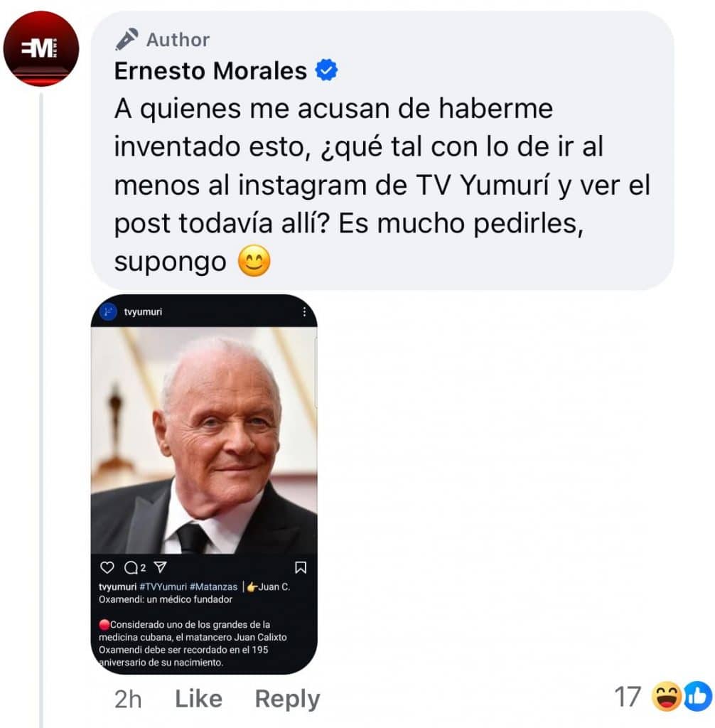Open the tvyumuri username in header

(143, 311)
